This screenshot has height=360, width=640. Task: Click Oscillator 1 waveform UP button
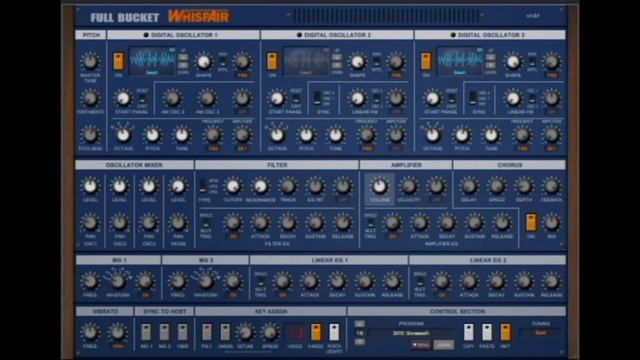[x=183, y=58]
